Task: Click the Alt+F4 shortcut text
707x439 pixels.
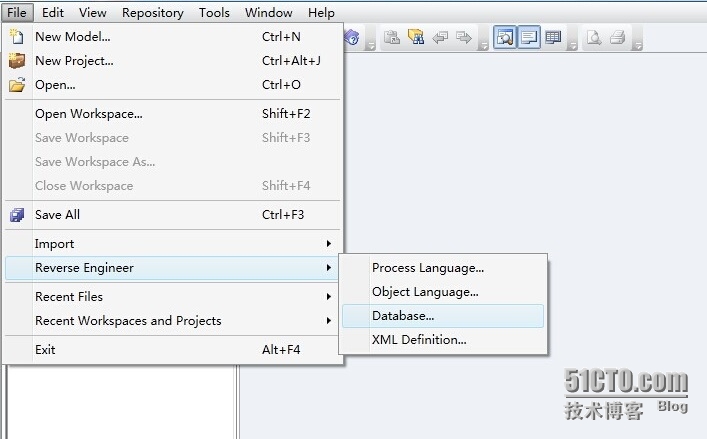Action: [x=281, y=350]
